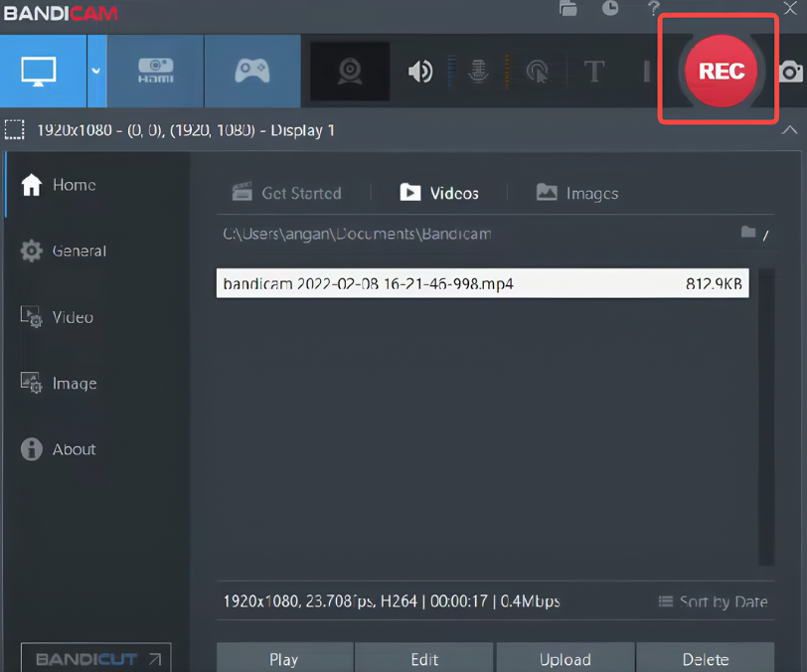The image size is (807, 672).
Task: Open Image settings in the sidebar
Action: (x=59, y=383)
